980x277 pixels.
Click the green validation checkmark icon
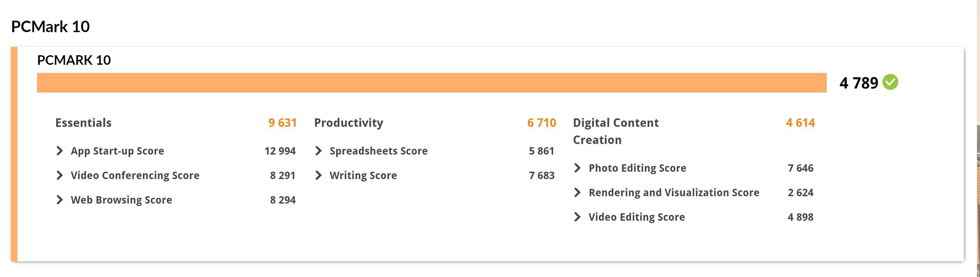click(890, 82)
